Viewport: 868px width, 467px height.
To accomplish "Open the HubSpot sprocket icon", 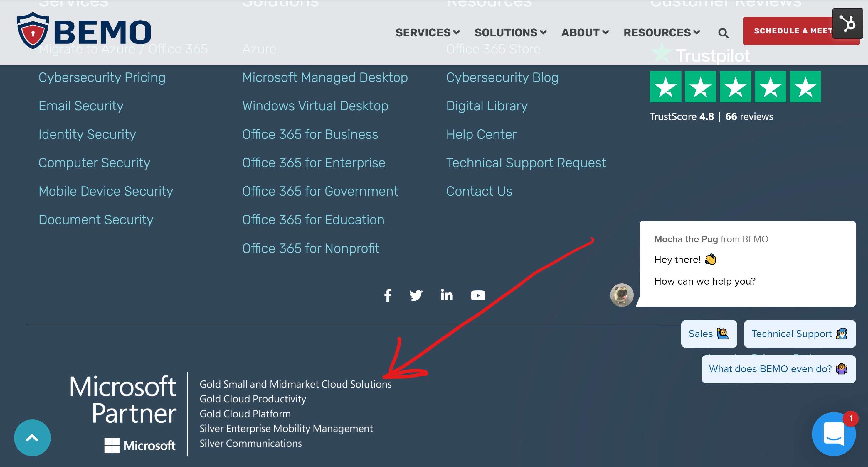I will (847, 23).
